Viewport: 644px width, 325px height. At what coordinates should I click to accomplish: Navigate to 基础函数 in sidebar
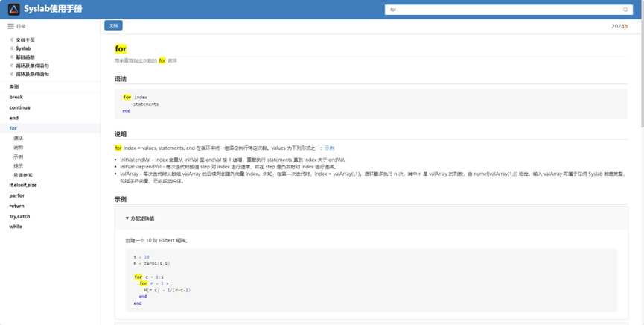coord(25,57)
